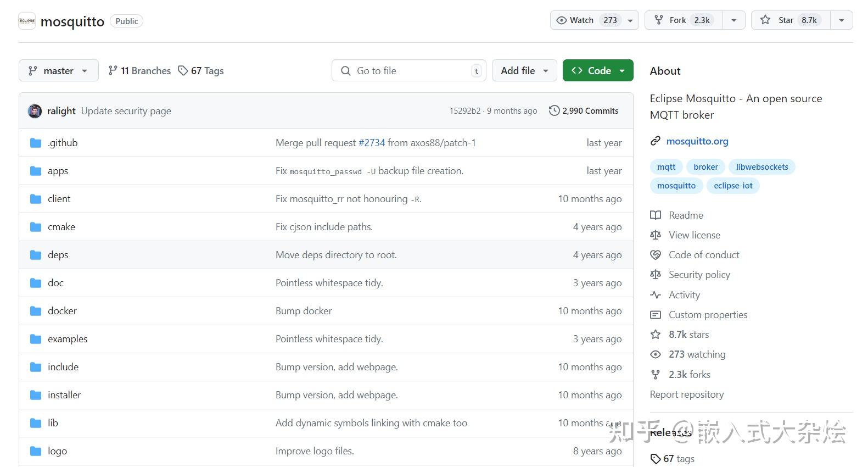Click the Security policy scale icon
The width and height of the screenshot is (868, 467).
pos(656,275)
